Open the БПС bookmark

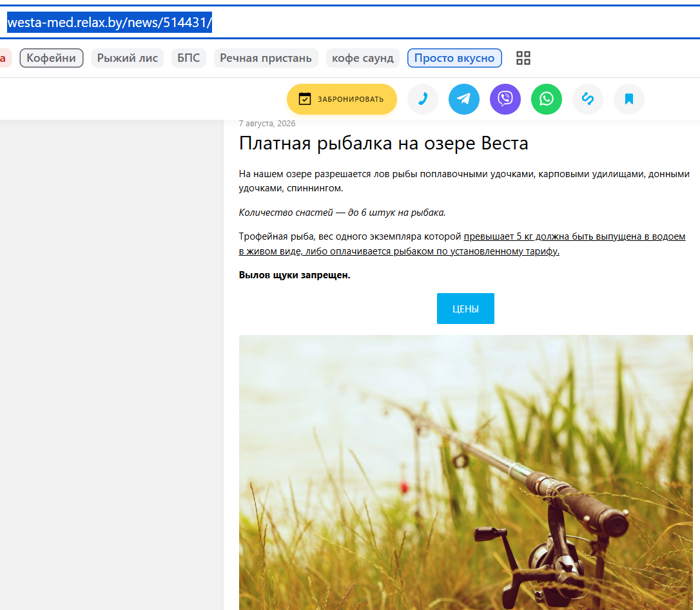[x=188, y=58]
